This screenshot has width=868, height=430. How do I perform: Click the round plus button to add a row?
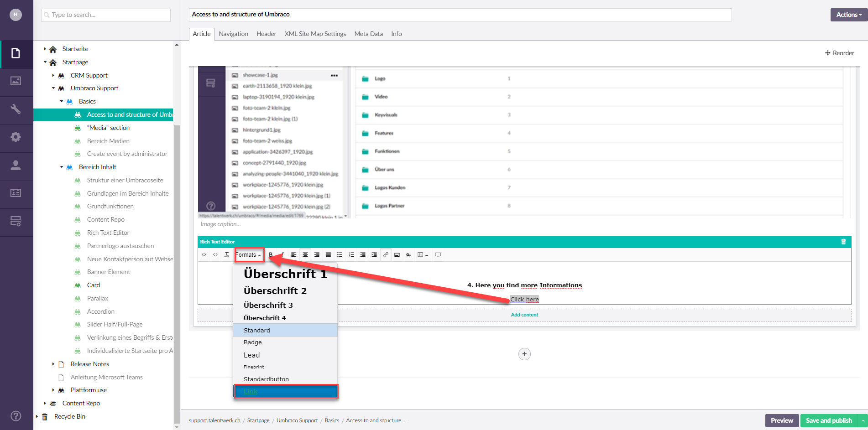[x=524, y=354]
